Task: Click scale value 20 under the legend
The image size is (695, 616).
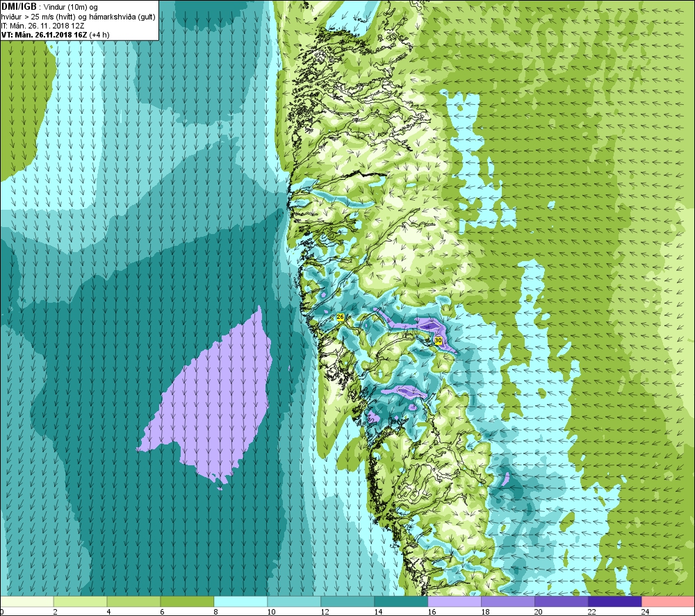Action: [538, 612]
